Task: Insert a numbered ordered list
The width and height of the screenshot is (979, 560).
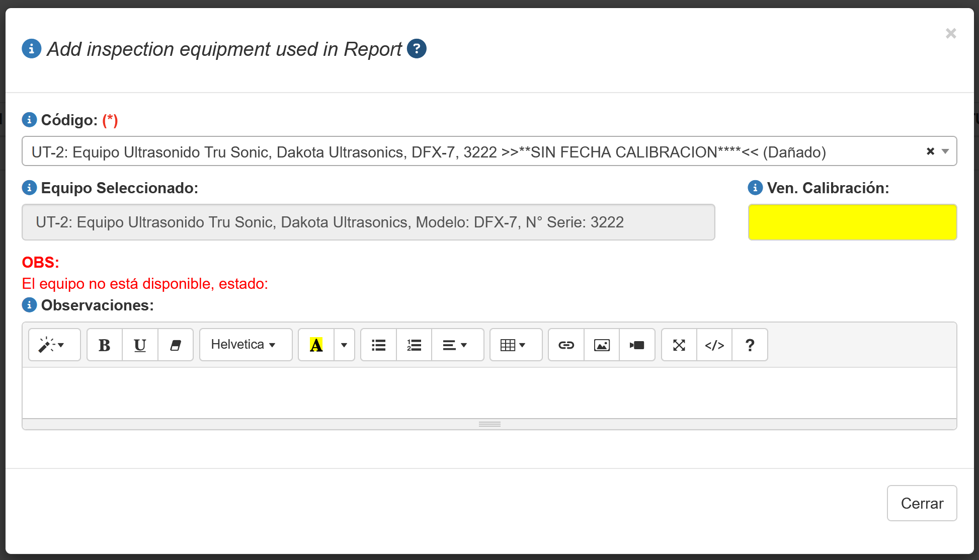Action: pos(414,345)
